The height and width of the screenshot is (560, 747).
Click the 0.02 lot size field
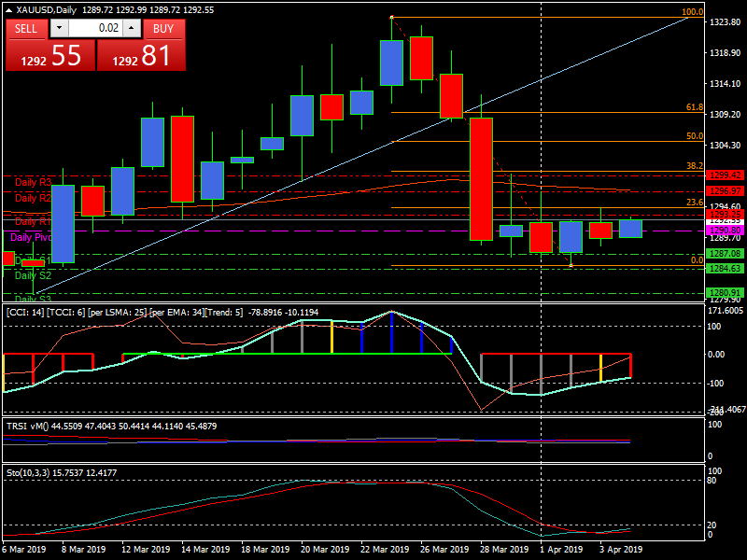[94, 28]
